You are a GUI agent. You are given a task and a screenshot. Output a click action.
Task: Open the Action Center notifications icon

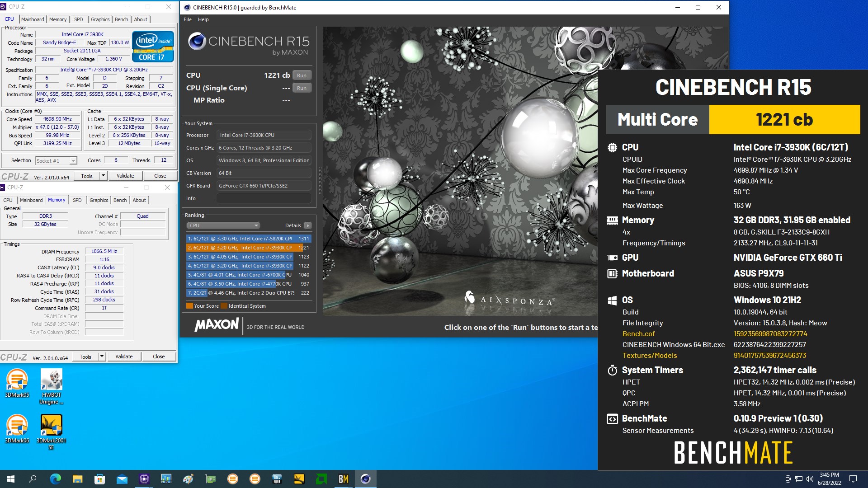[853, 479]
